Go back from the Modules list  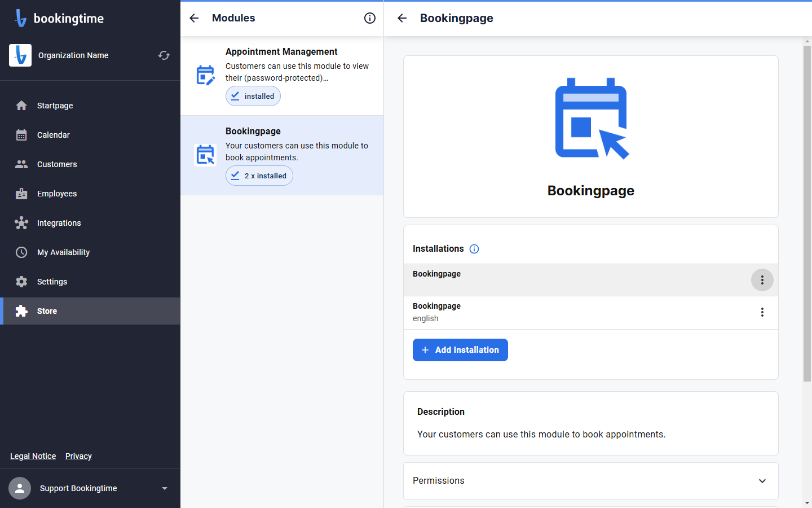pos(194,18)
